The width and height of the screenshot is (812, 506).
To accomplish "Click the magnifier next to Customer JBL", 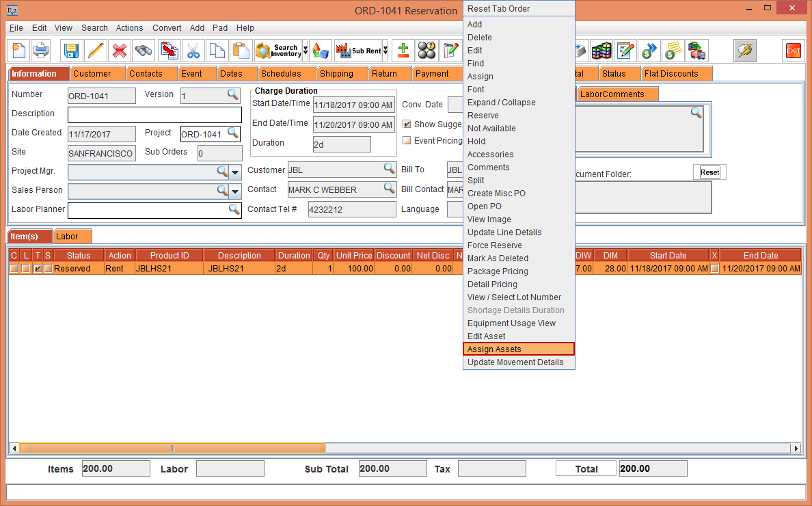I will coord(389,168).
